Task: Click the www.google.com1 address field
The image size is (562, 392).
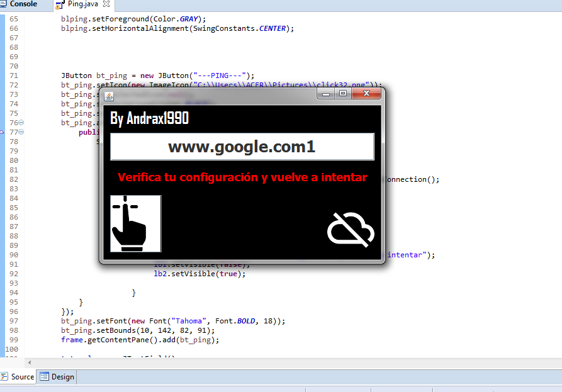Action: pyautogui.click(x=242, y=147)
